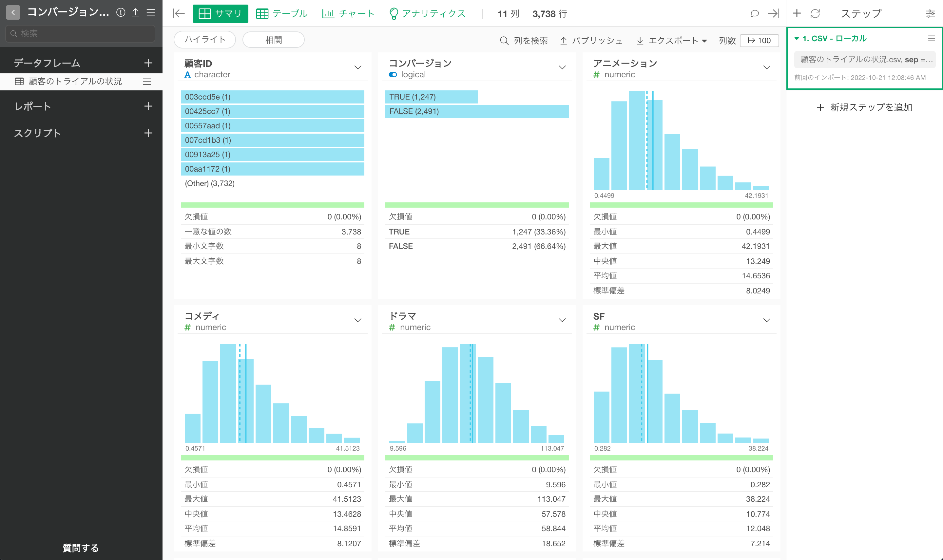Viewport: 943px width, 560px height.
Task: Click アニメーション 平均値 14.6536 value
Action: pyautogui.click(x=755, y=276)
